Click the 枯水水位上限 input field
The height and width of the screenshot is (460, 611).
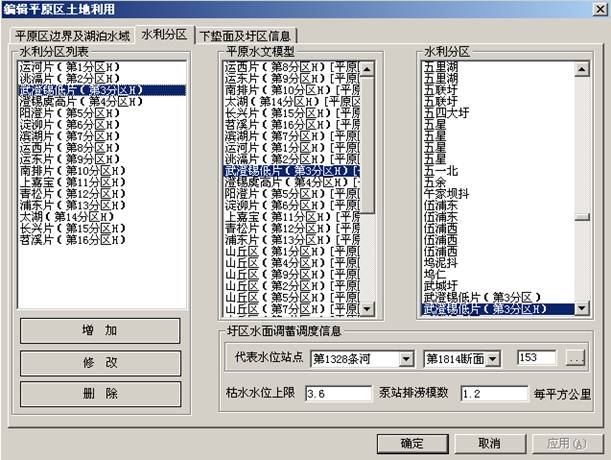[x=337, y=393]
